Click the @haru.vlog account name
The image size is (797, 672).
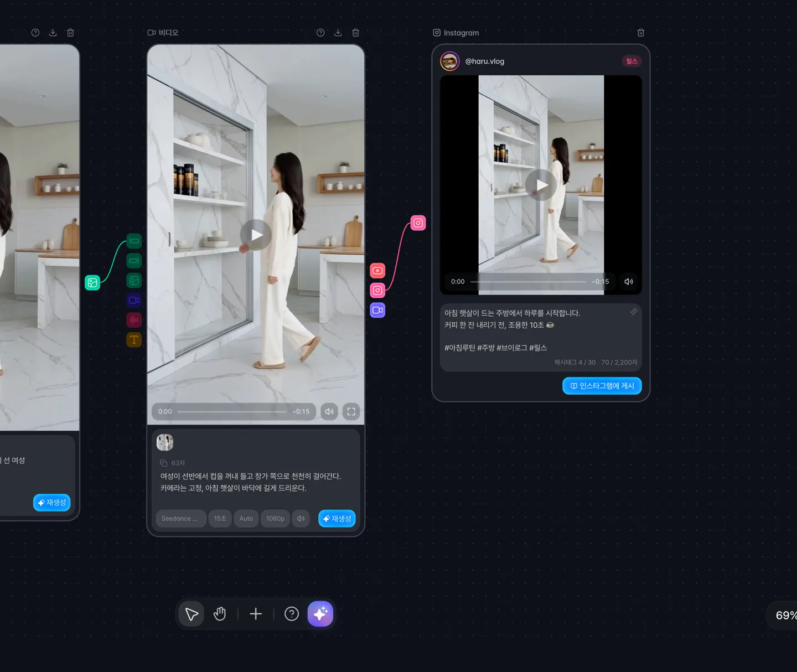[x=485, y=61]
